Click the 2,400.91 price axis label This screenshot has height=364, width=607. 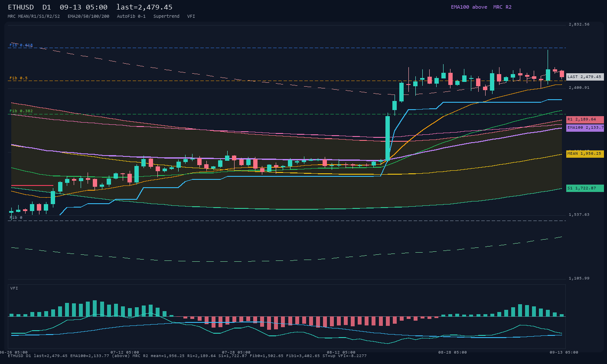(x=579, y=88)
